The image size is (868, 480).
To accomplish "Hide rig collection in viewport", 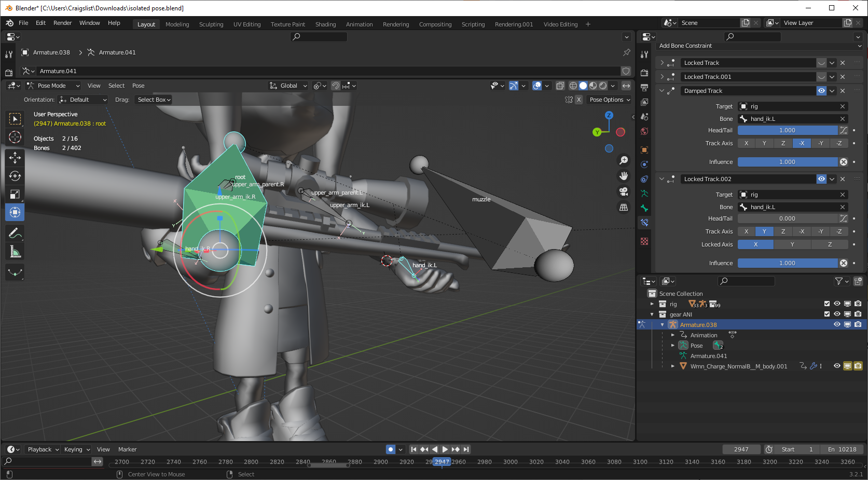I will (x=837, y=304).
